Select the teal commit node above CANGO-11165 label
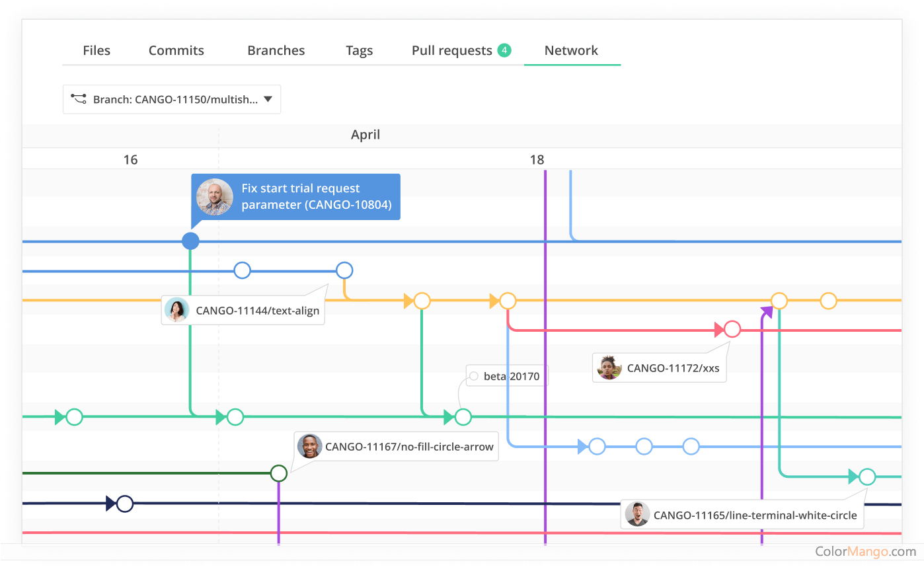The height and width of the screenshot is (571, 924). point(867,476)
